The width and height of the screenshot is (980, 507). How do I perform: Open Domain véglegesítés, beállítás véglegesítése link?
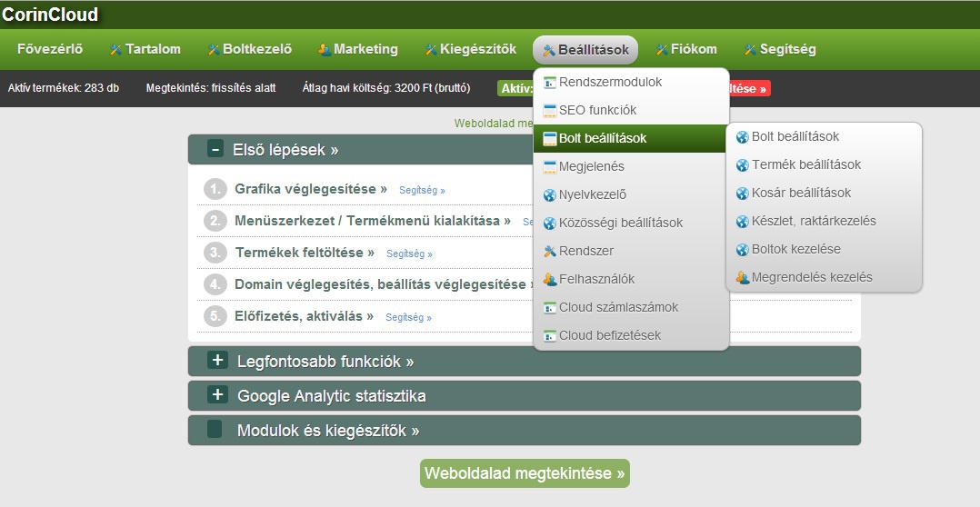point(384,284)
